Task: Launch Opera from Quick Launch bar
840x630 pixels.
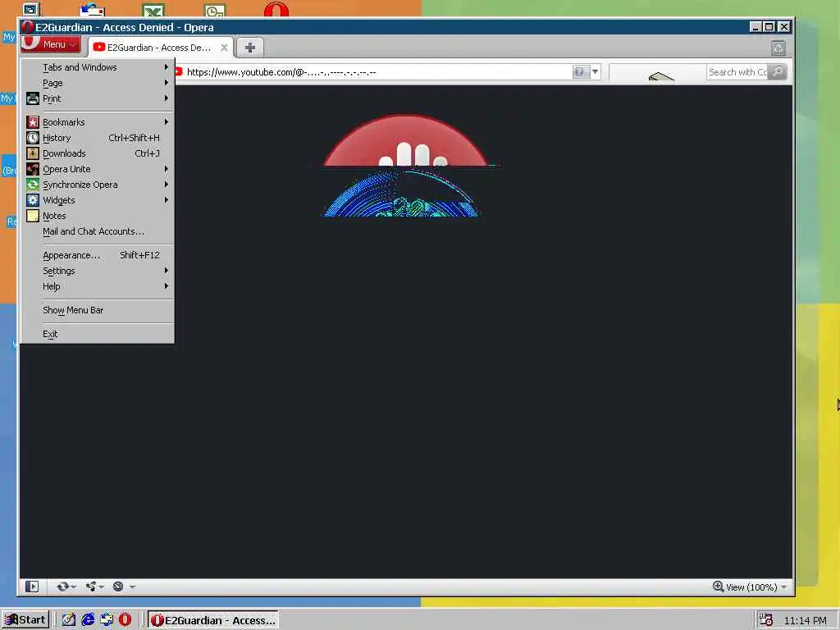Action: tap(125, 620)
